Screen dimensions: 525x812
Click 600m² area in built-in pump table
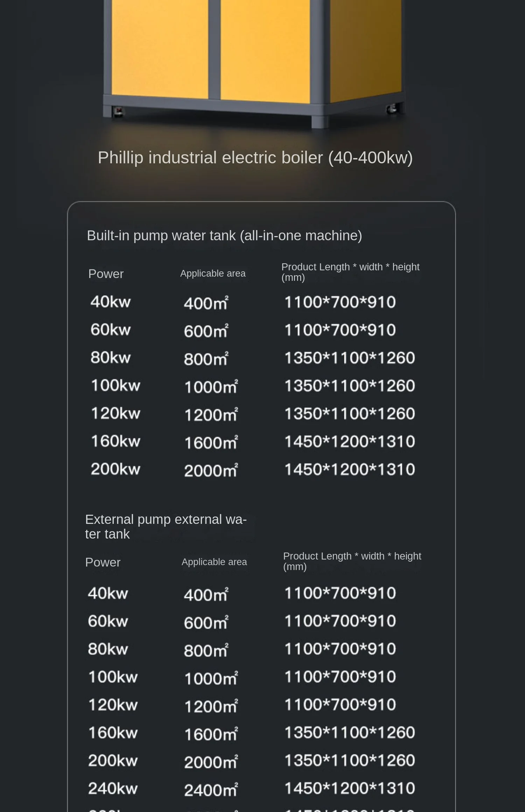pyautogui.click(x=206, y=331)
